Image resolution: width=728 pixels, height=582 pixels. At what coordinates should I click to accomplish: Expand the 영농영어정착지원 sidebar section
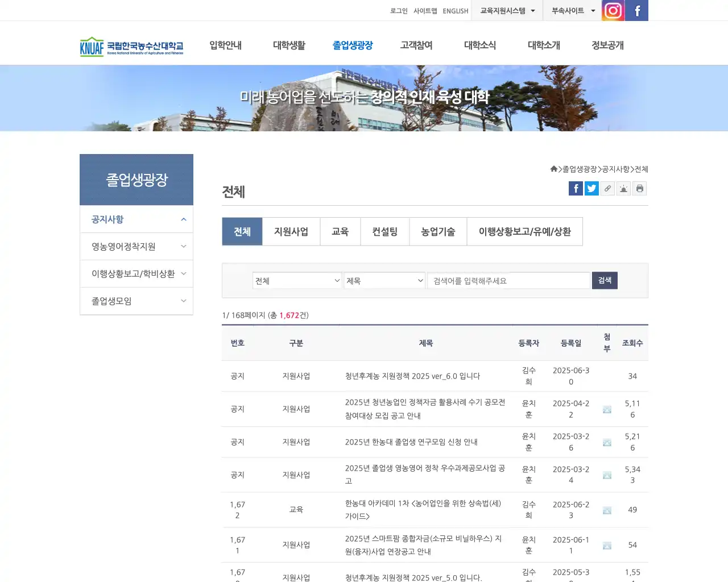[136, 247]
